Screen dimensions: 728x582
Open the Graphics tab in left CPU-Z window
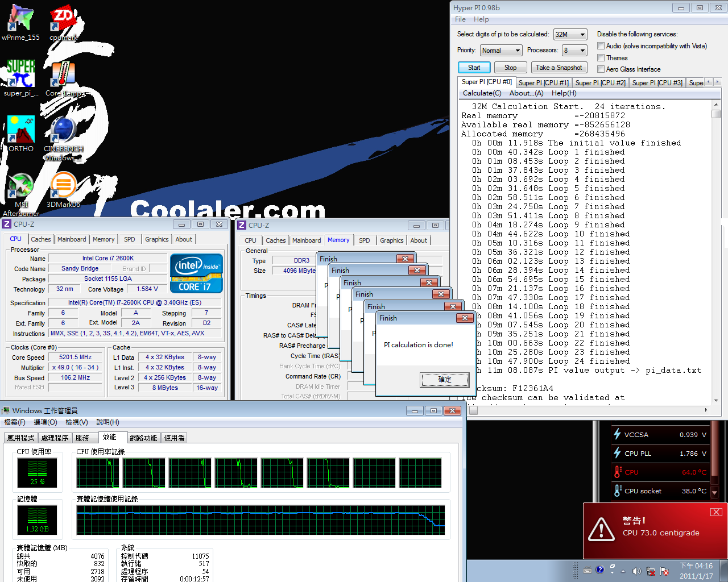[x=157, y=239]
